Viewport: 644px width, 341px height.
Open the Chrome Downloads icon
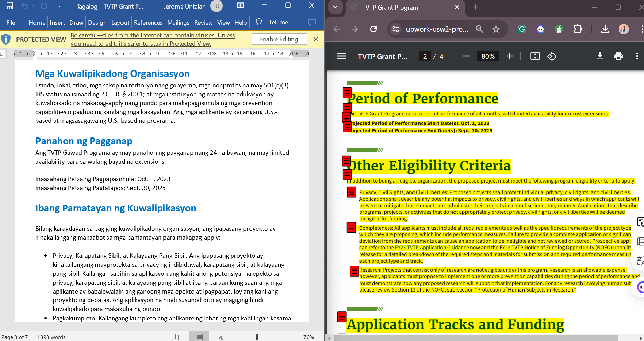point(605,29)
